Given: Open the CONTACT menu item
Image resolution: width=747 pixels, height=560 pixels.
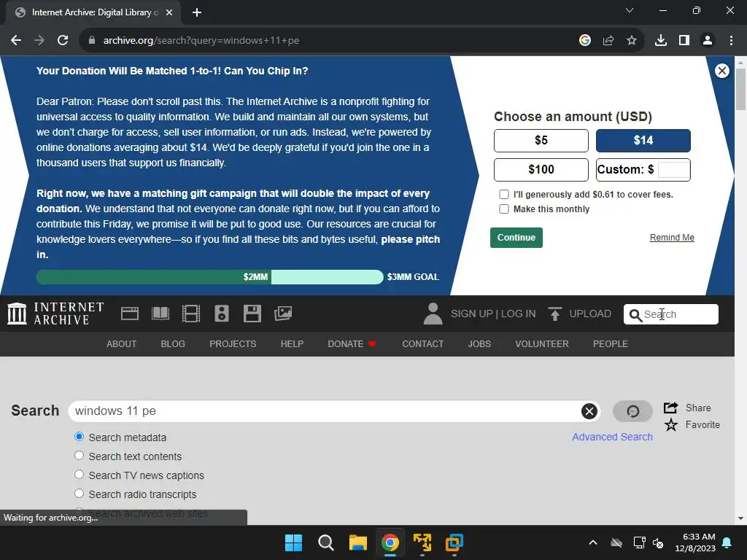Looking at the screenshot, I should 422,344.
